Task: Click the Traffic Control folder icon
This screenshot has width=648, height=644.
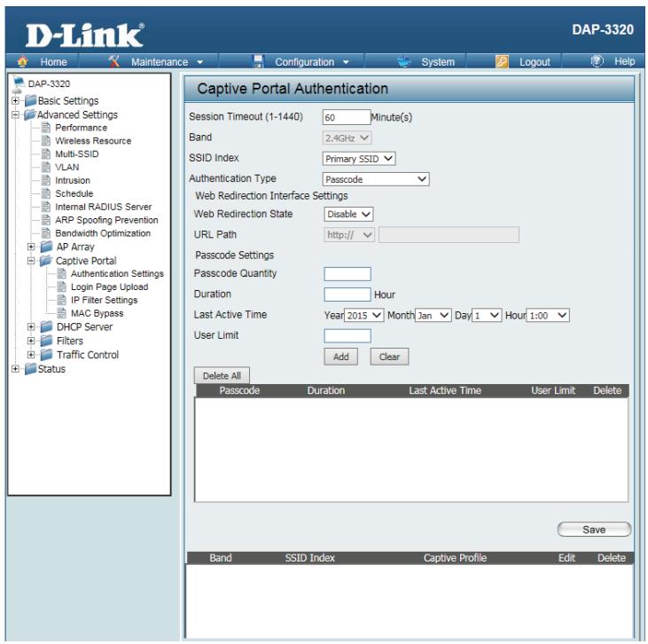Action: coord(46,355)
